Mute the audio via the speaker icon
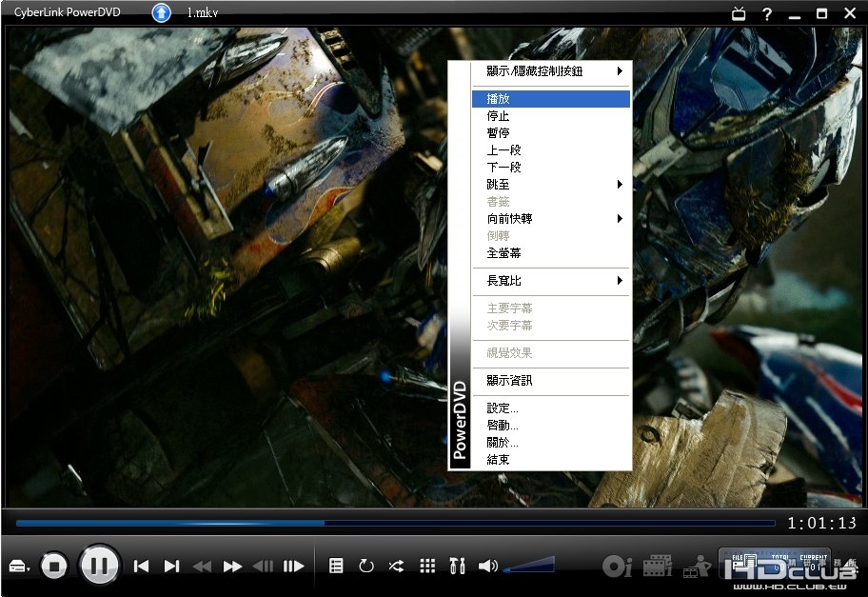 (x=487, y=566)
